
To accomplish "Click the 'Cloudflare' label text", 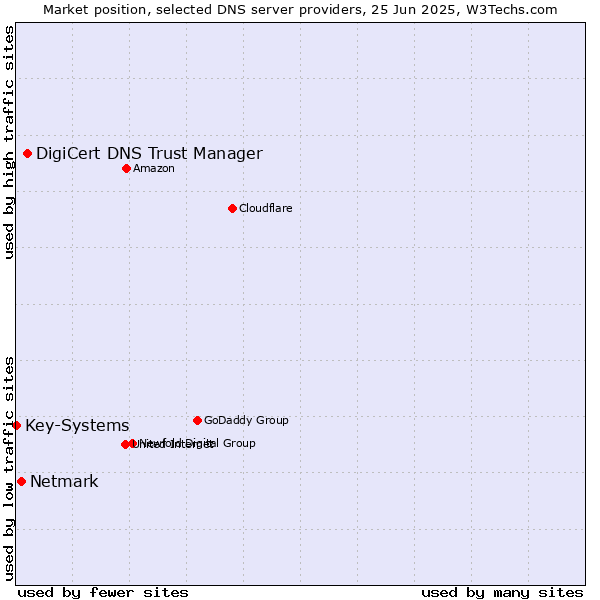I will (x=266, y=208).
